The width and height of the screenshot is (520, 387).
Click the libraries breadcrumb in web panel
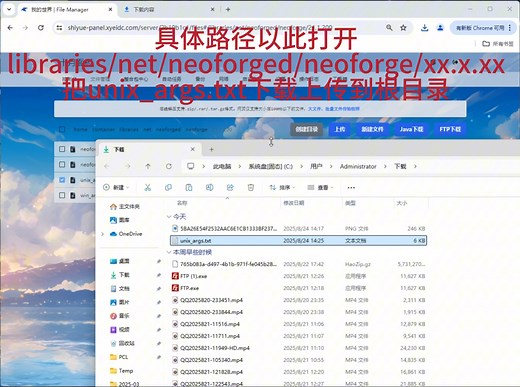[x=128, y=129]
